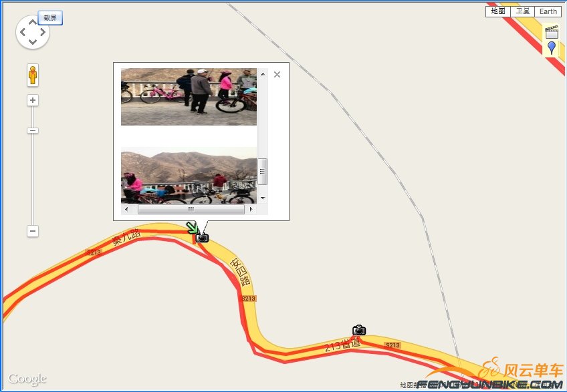Click the zoom slider handle
567x392 pixels.
(33, 130)
